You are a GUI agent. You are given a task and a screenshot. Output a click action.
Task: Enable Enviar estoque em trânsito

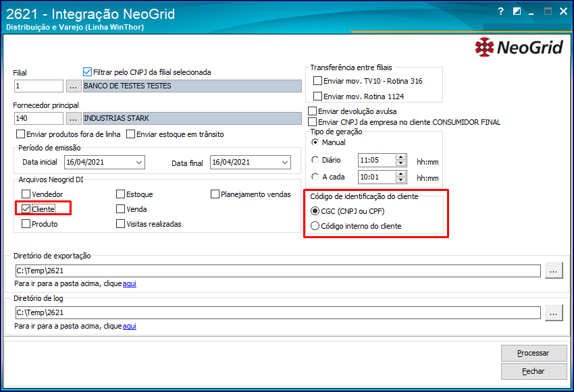click(131, 134)
